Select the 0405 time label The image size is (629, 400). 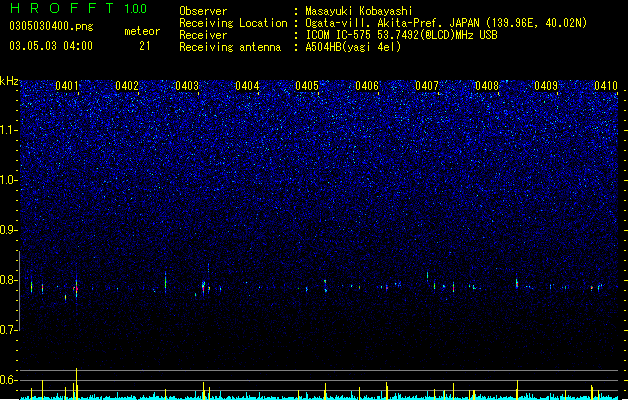(307, 86)
